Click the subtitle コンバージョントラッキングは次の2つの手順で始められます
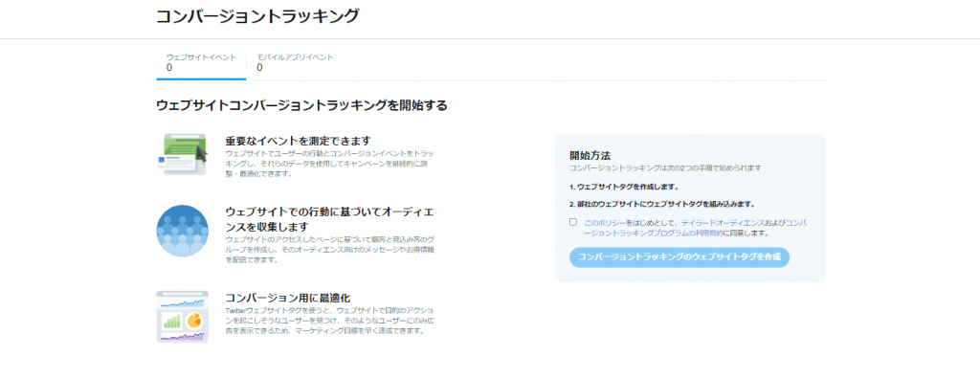 point(665,168)
